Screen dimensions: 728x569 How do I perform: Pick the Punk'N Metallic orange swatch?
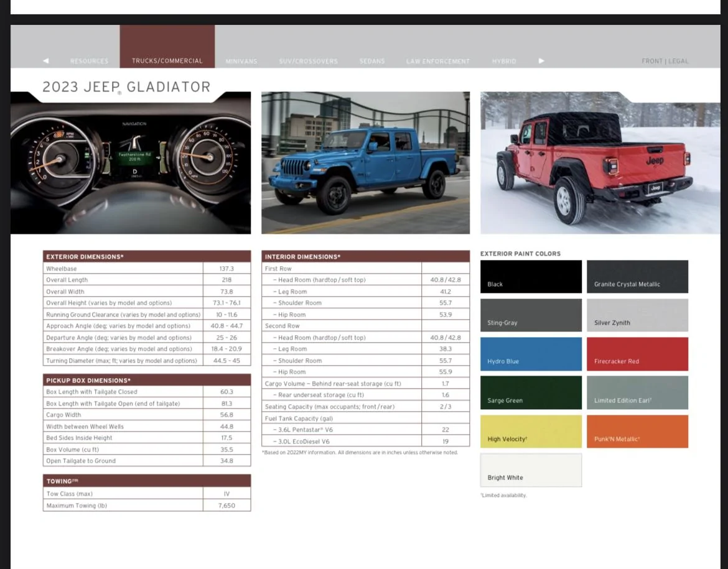coord(637,432)
